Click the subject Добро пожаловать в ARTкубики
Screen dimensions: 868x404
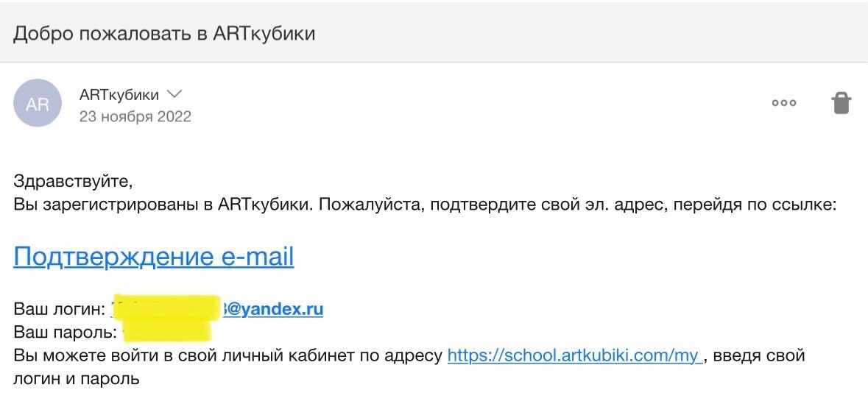click(164, 33)
